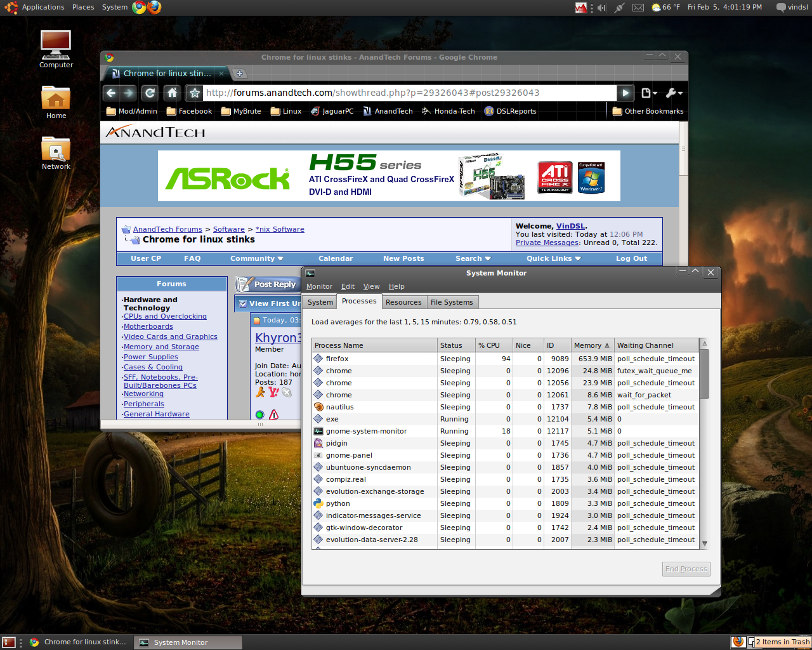Image resolution: width=812 pixels, height=650 pixels.
Task: Open Private Messages link
Action: (547, 242)
